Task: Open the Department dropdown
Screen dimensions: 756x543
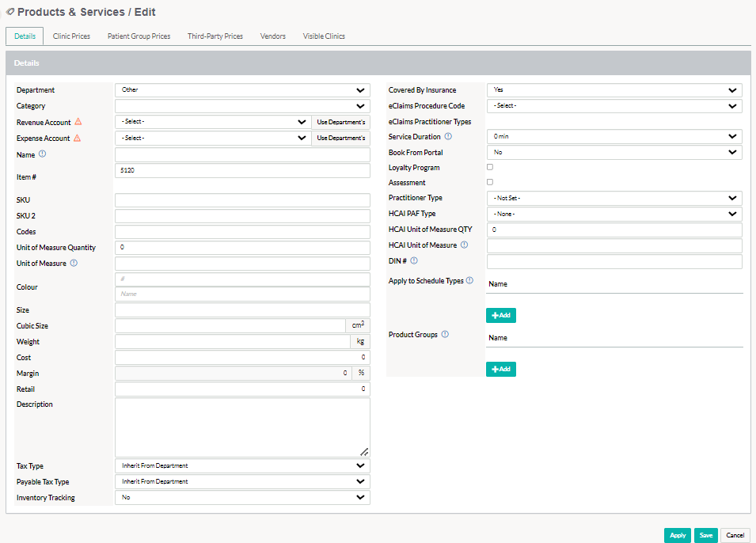Action: [242, 90]
